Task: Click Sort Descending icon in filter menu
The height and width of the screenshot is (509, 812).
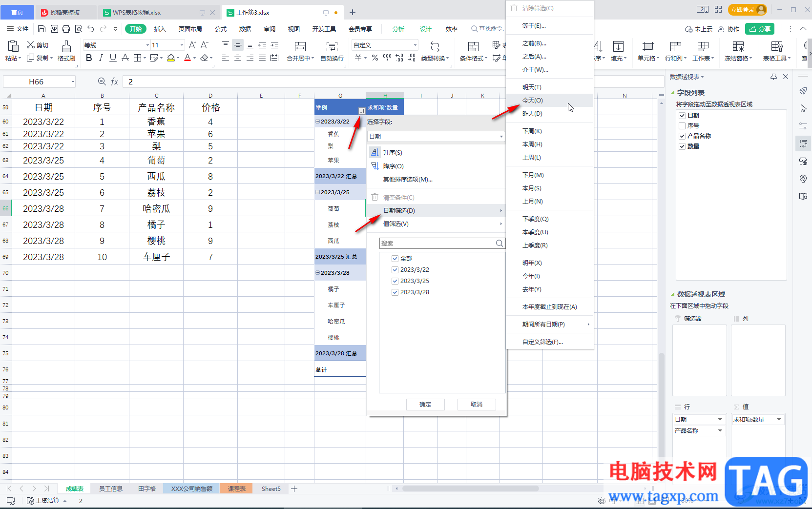Action: pyautogui.click(x=375, y=166)
